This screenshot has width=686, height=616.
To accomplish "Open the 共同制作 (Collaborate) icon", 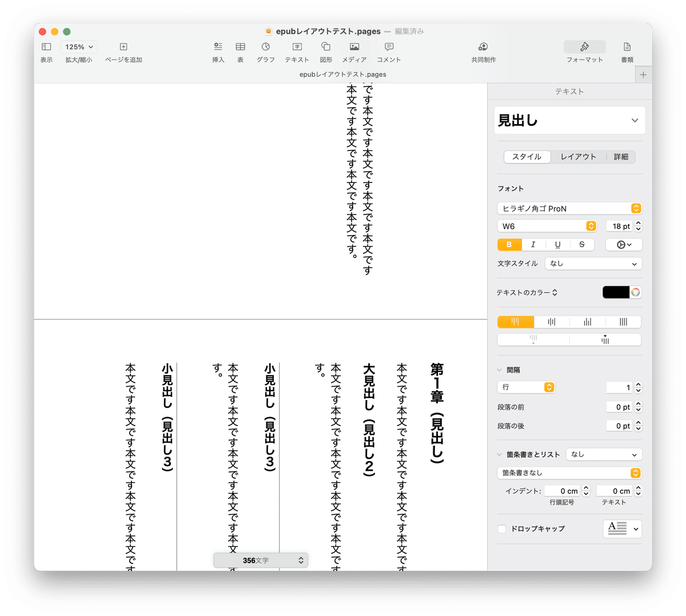I will tap(483, 52).
